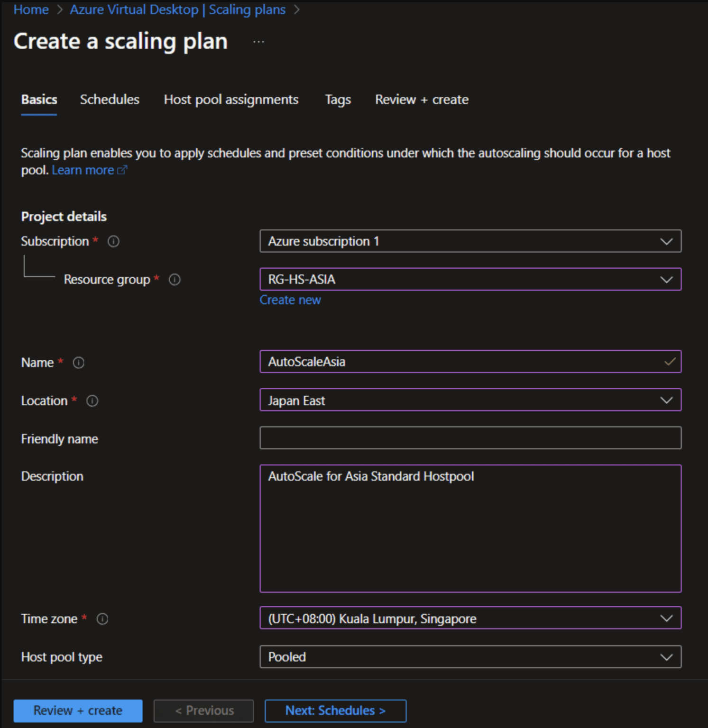
Task: Select the Tags tab
Action: pyautogui.click(x=338, y=100)
